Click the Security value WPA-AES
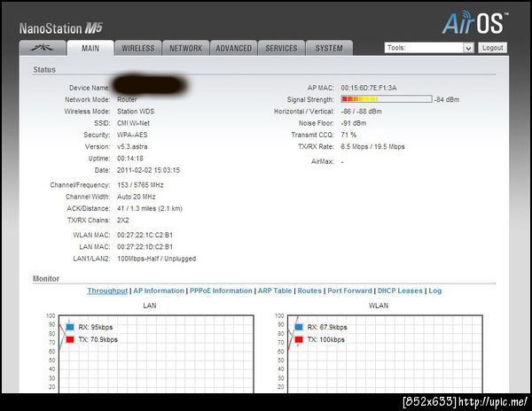The image size is (532, 411). pyautogui.click(x=132, y=135)
